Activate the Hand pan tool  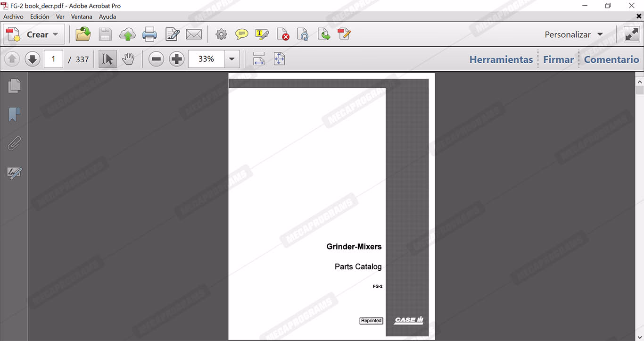click(x=128, y=59)
